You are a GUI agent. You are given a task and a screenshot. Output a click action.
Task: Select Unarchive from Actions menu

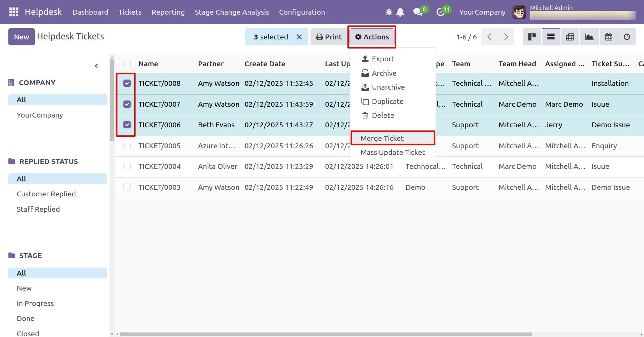(393, 87)
